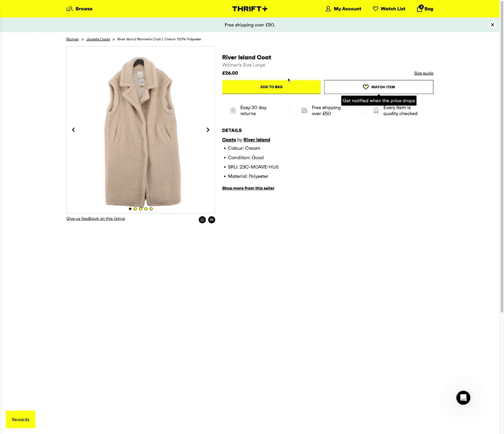Open the Browse search menu icon
This screenshot has height=434, width=504.
pos(70,9)
